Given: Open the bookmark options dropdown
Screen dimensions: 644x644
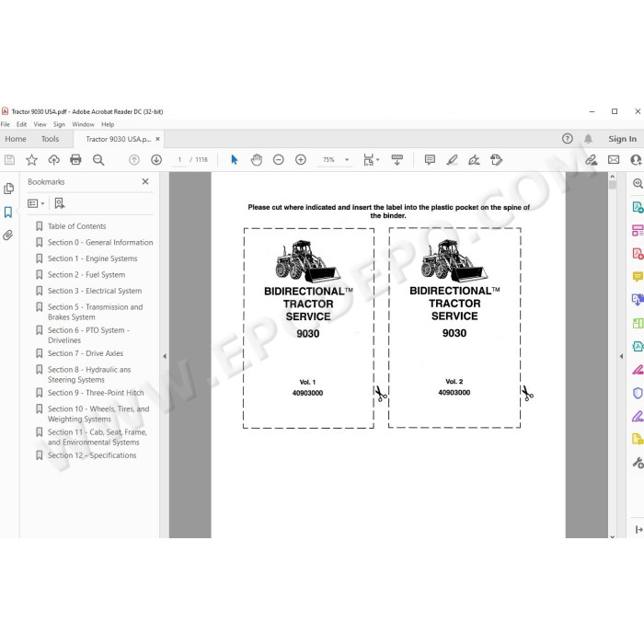Looking at the screenshot, I should [36, 203].
